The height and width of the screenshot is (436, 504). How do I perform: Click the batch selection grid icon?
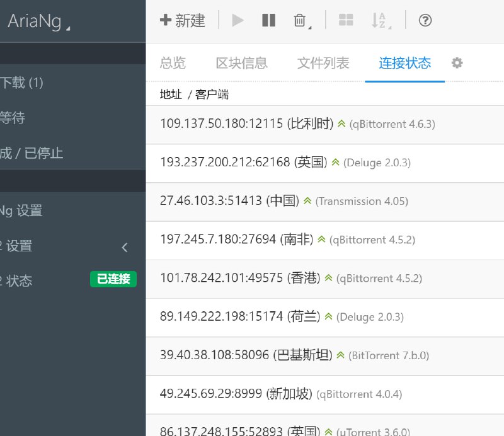(346, 21)
